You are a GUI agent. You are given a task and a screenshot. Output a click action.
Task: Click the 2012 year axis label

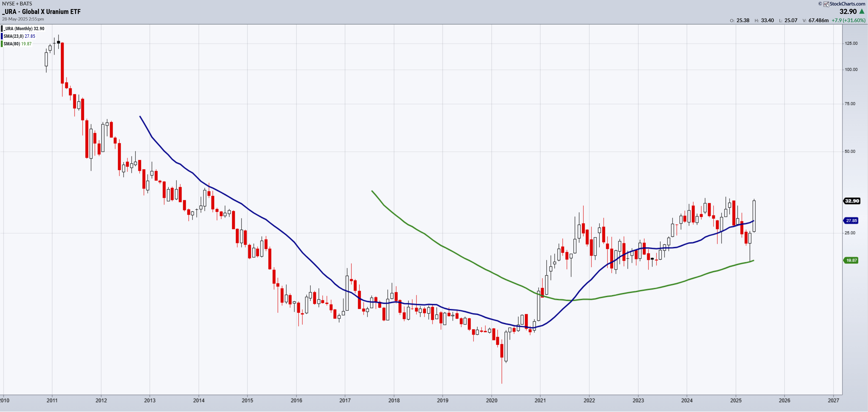(101, 401)
